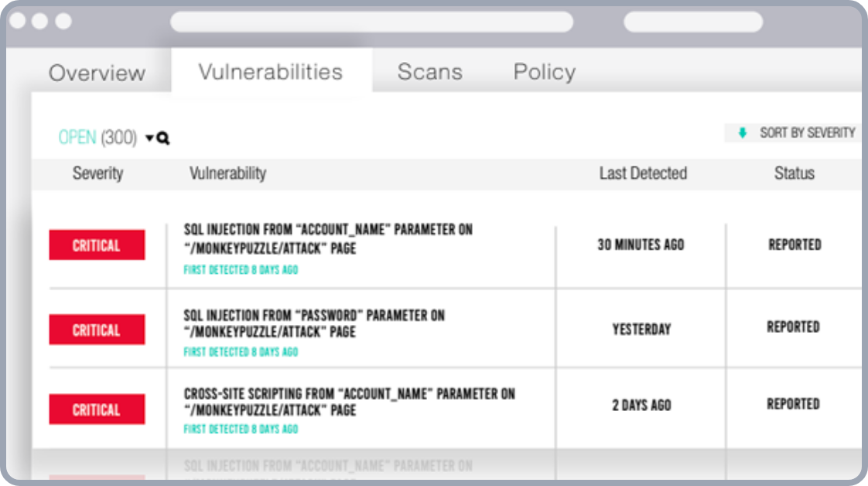Screen dimensions: 868x486
Task: Click the CRITICAL badge for the password injection
Action: [x=97, y=330]
